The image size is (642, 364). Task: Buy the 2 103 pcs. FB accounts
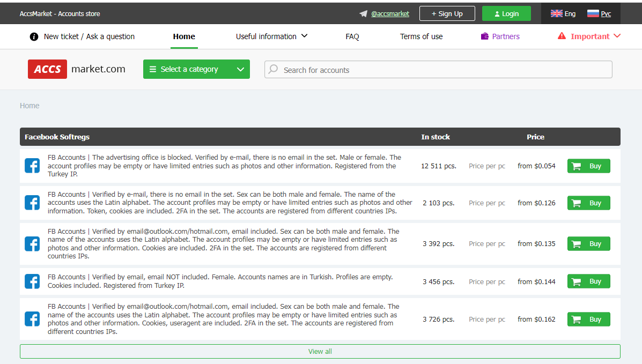pos(589,203)
